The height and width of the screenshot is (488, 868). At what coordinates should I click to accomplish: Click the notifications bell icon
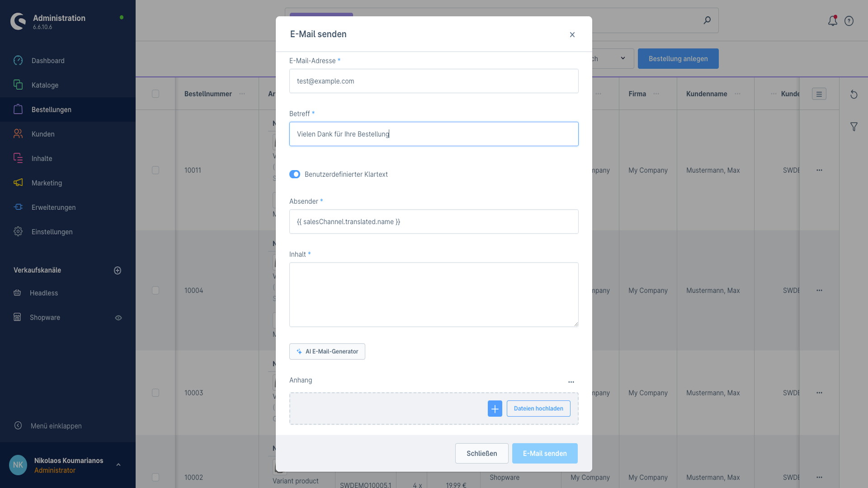coord(832,21)
